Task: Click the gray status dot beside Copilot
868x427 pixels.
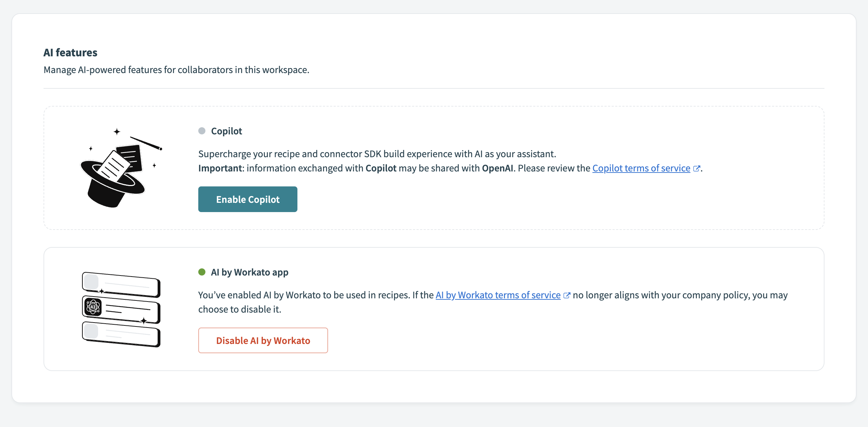Action: pos(202,131)
